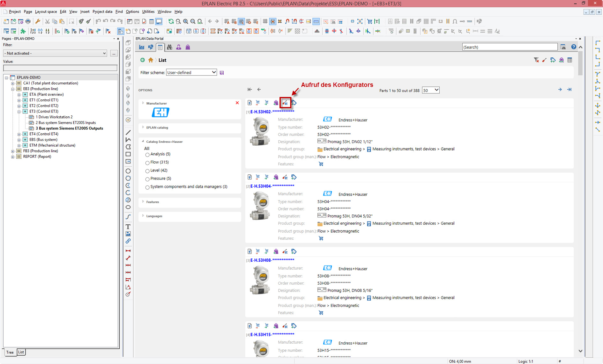Switch to the Tree tab in Pages panel
Viewport: 603px width, 364px height.
pos(10,352)
